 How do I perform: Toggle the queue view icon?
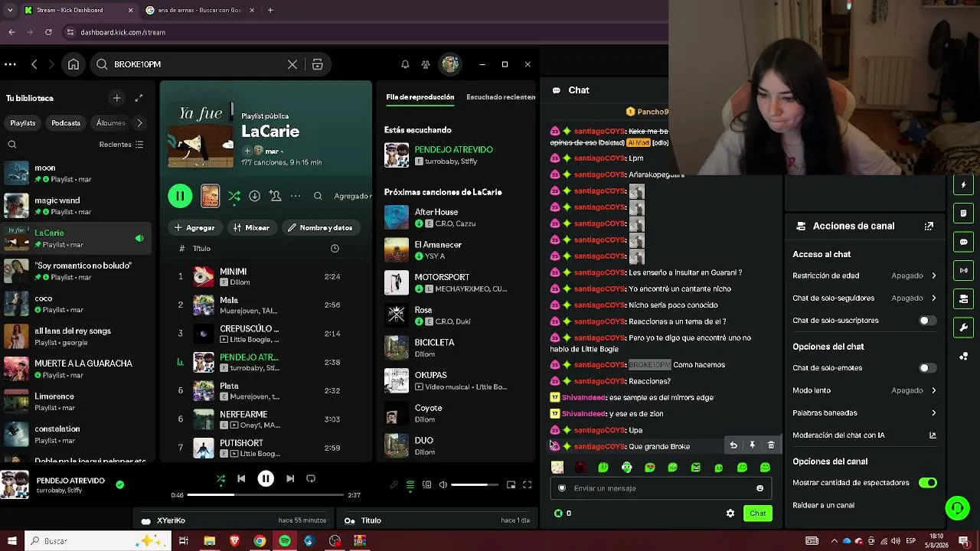(x=410, y=484)
